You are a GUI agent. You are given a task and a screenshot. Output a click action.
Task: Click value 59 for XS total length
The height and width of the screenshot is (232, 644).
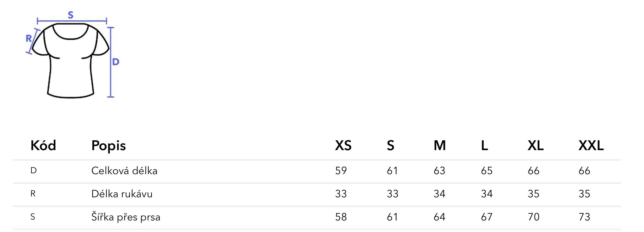[x=341, y=171]
